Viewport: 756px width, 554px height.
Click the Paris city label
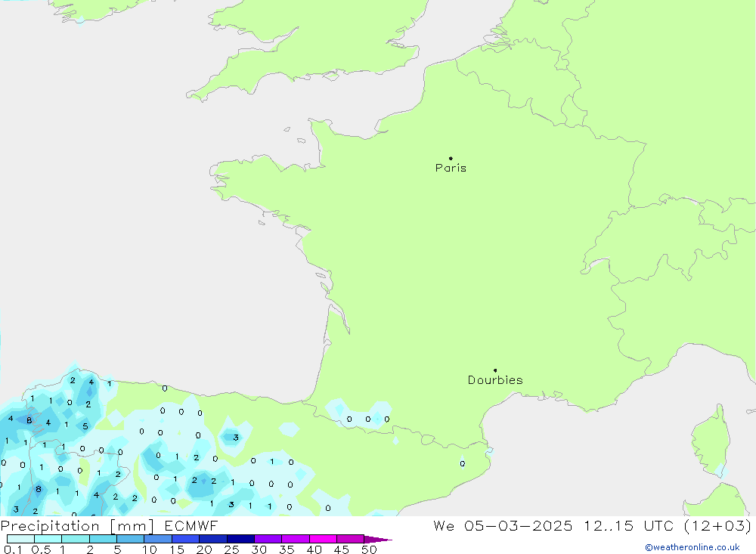451,168
